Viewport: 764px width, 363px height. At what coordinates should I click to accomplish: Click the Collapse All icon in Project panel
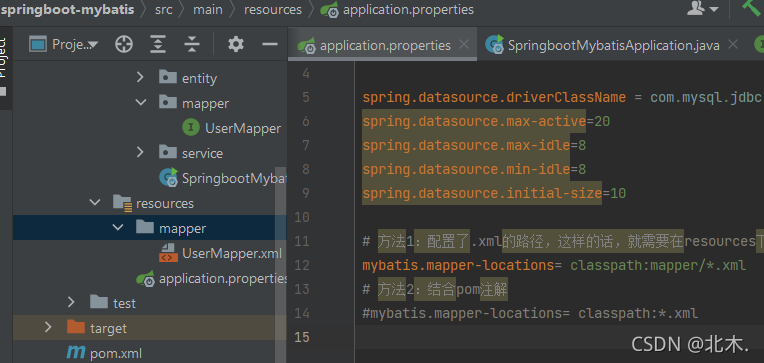(x=192, y=45)
